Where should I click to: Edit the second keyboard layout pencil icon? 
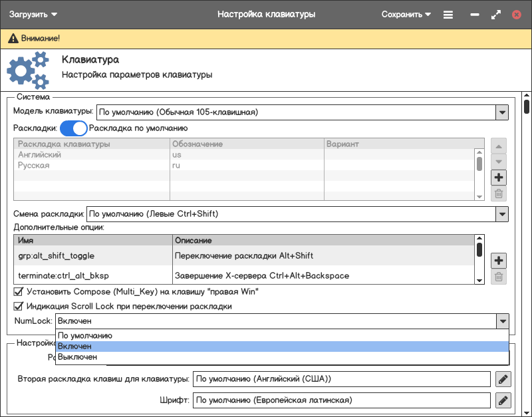point(503,379)
